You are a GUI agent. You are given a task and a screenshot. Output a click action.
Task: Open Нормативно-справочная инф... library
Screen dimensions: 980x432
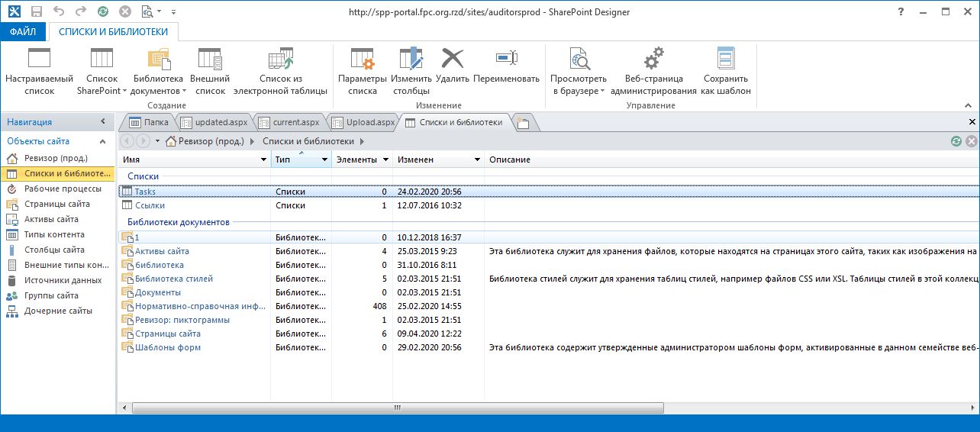200,306
